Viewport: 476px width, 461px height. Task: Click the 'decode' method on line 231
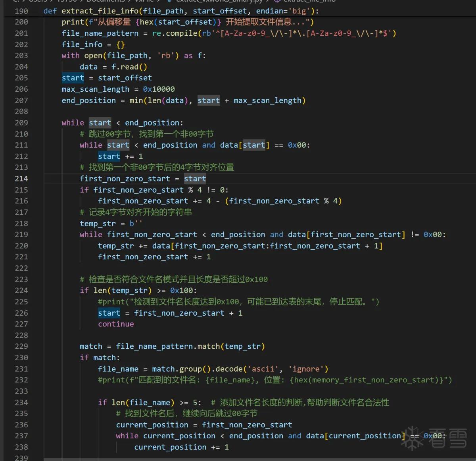229,369
